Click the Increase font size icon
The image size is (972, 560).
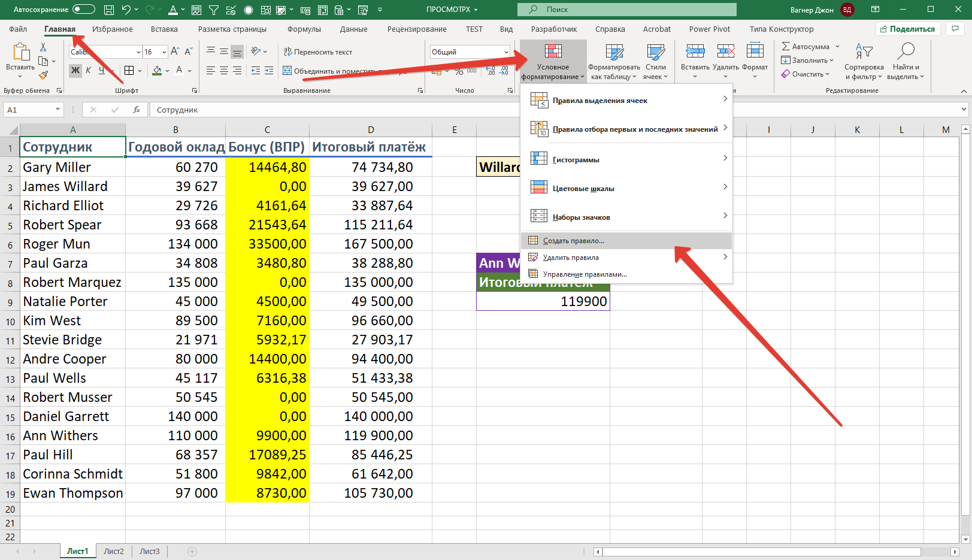point(175,52)
